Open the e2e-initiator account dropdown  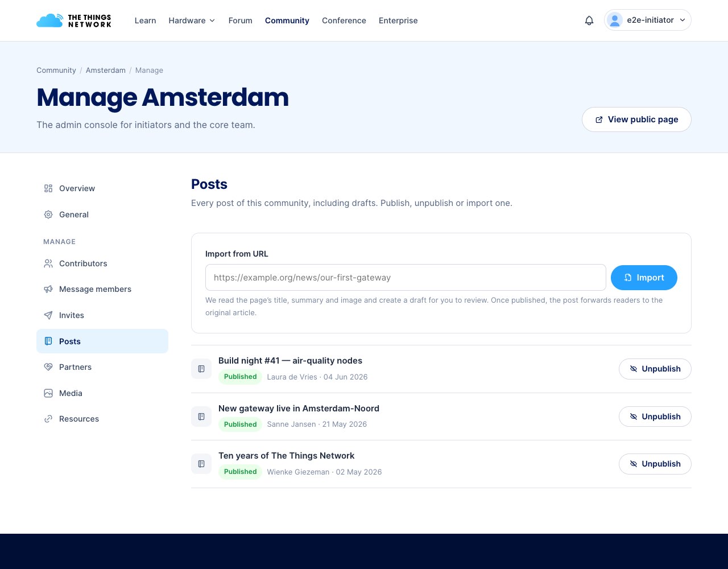pos(648,20)
